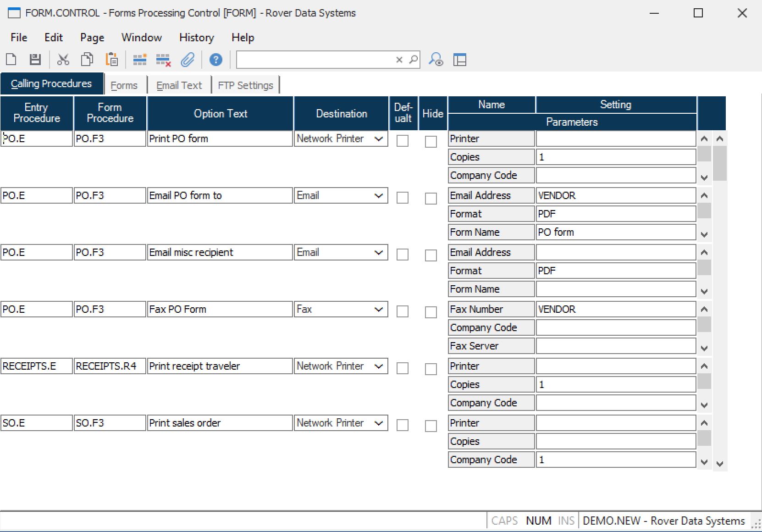Click the Cut scissors icon
This screenshot has height=532, width=762.
pyautogui.click(x=63, y=60)
